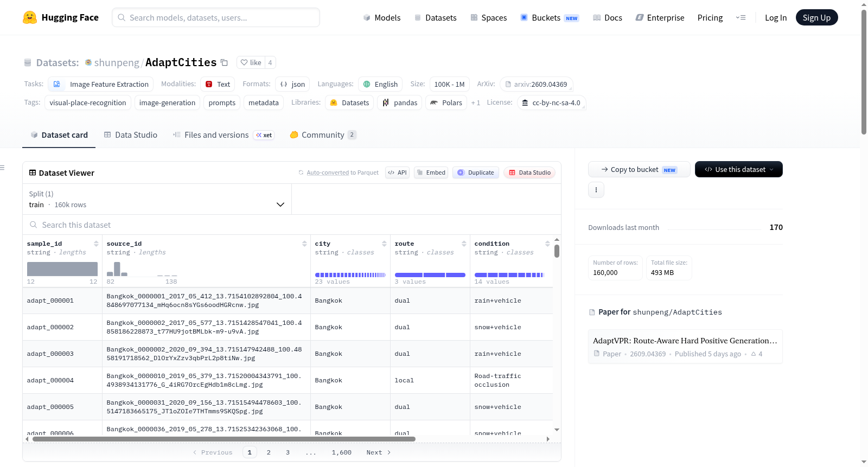The height and width of the screenshot is (467, 868).
Task: Click the Sign Up button
Action: tap(816, 17)
